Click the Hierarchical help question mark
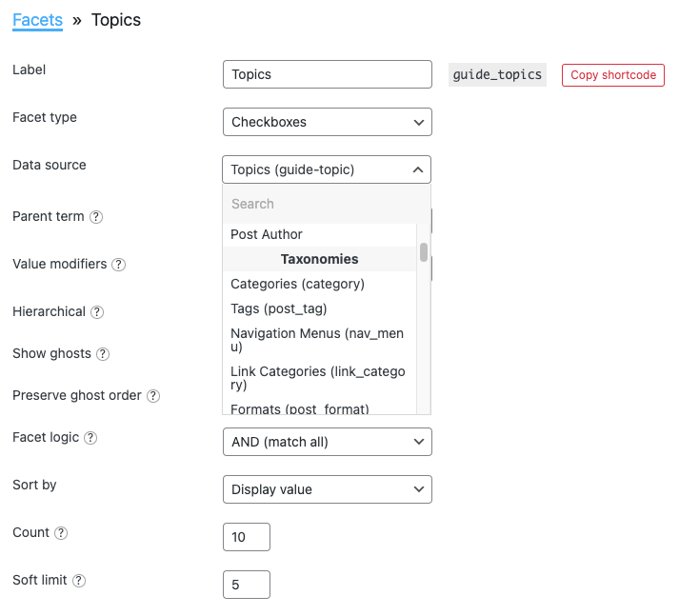Screen dimensions: 679x616 pyautogui.click(x=97, y=312)
